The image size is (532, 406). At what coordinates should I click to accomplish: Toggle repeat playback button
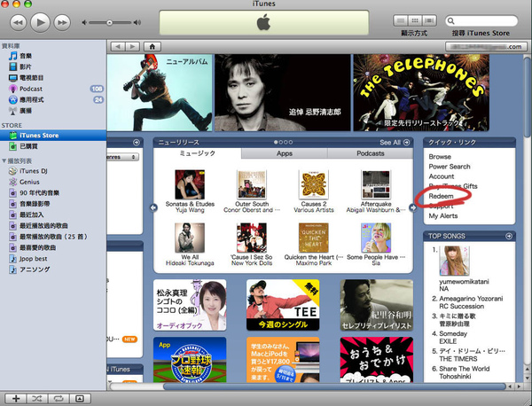[59, 399]
